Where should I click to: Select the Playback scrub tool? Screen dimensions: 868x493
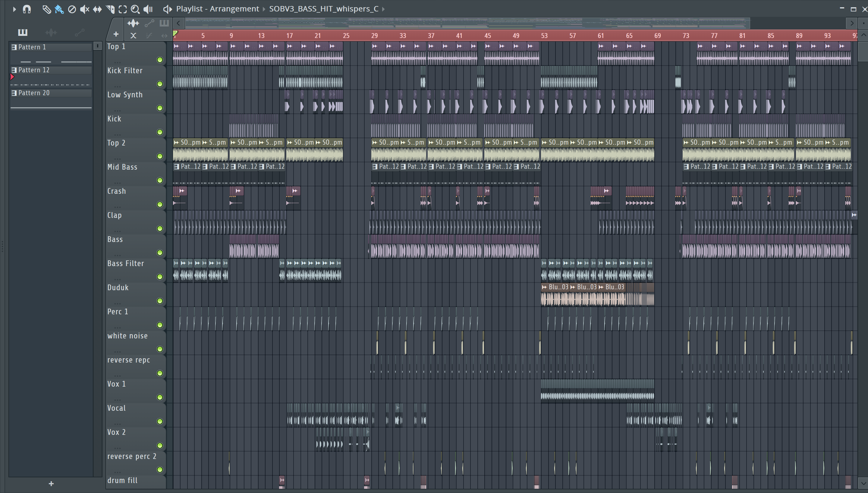[148, 9]
